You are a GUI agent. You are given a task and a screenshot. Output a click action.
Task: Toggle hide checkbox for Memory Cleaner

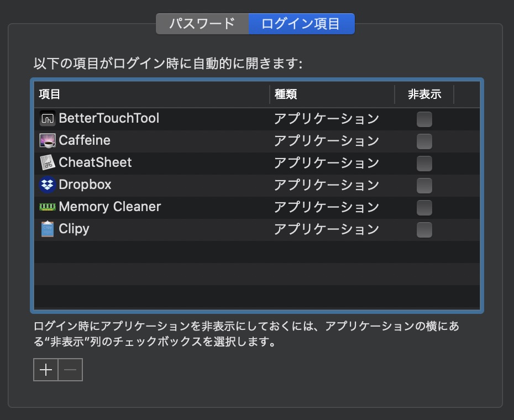[x=424, y=208]
